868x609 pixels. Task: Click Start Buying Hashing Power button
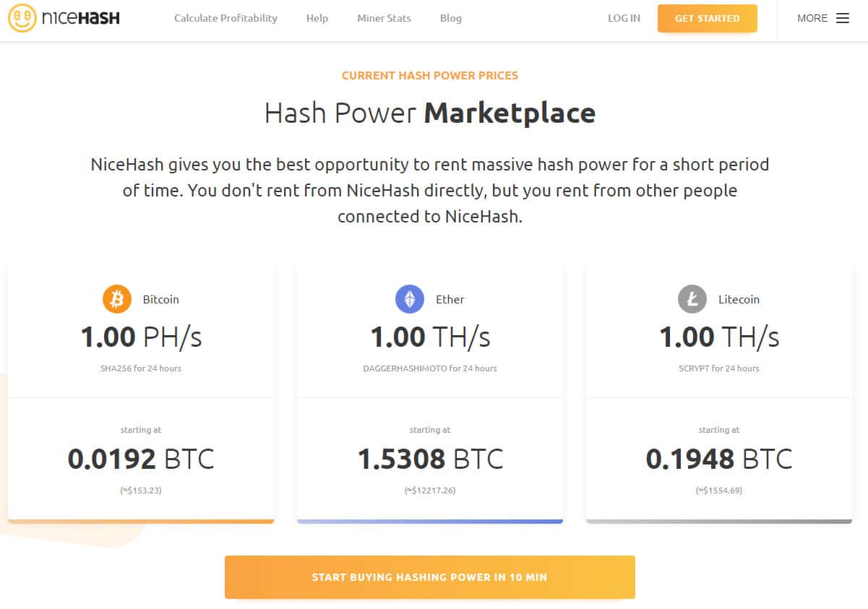[x=429, y=577]
